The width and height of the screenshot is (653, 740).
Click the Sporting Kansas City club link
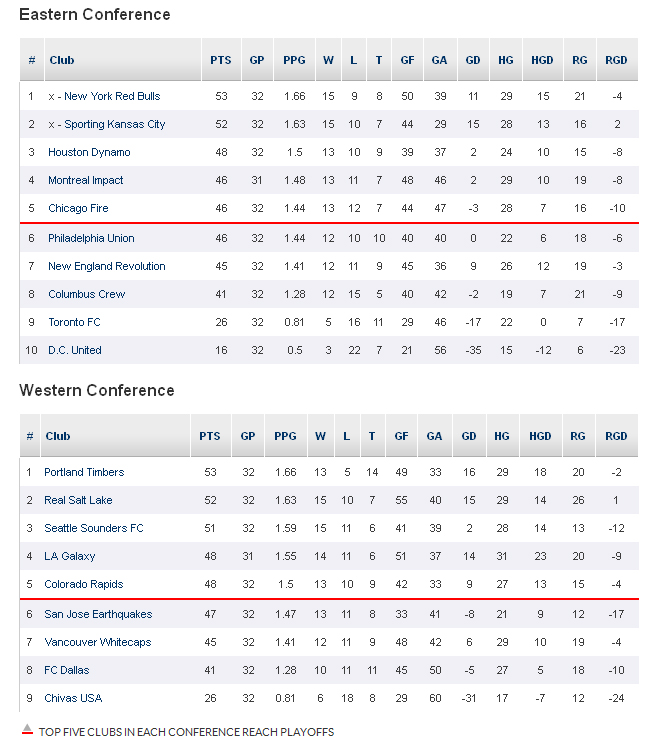pyautogui.click(x=113, y=124)
